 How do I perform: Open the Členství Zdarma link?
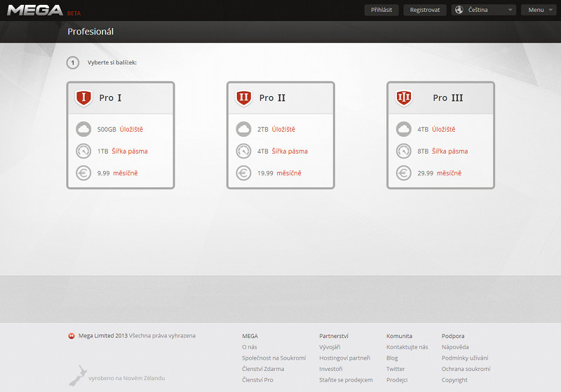coord(263,369)
